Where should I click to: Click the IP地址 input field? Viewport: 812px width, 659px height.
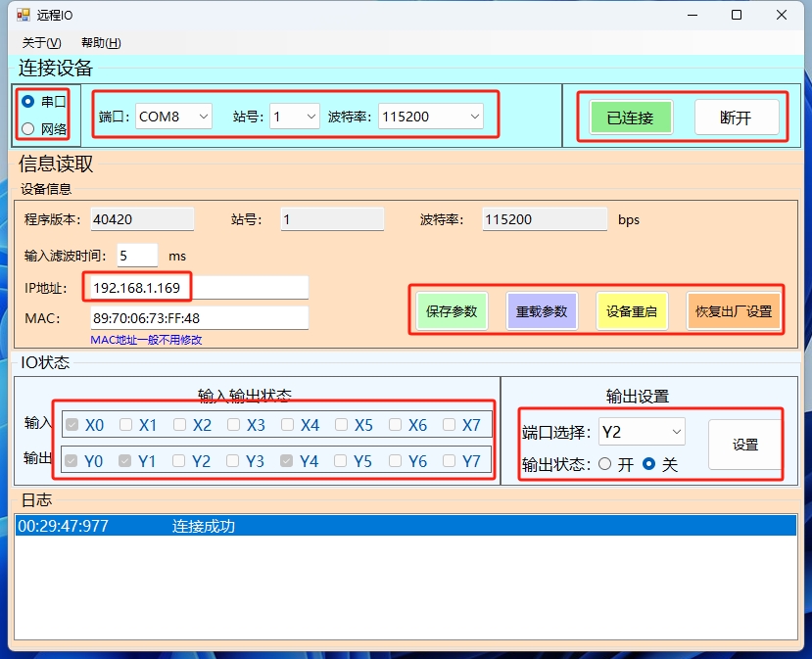pos(200,287)
